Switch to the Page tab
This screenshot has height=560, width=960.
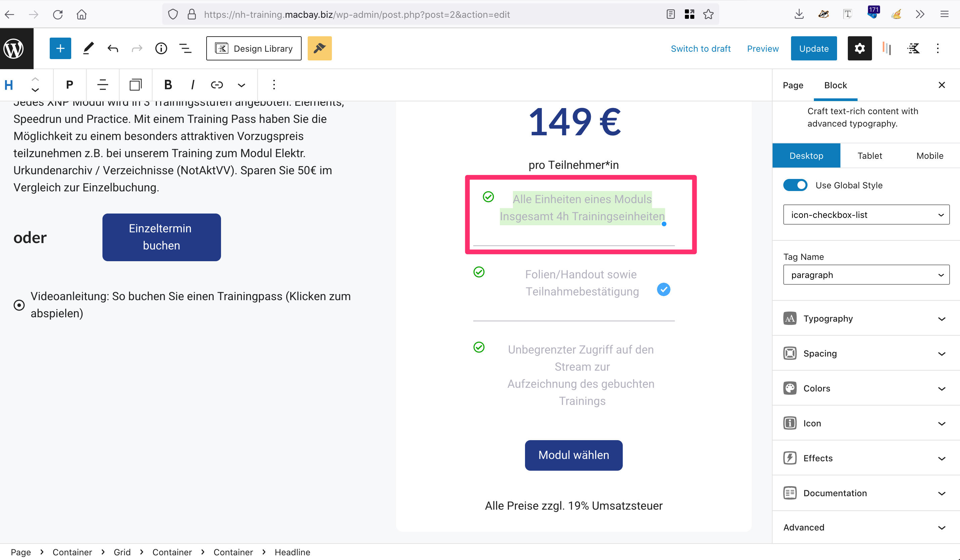[793, 85]
